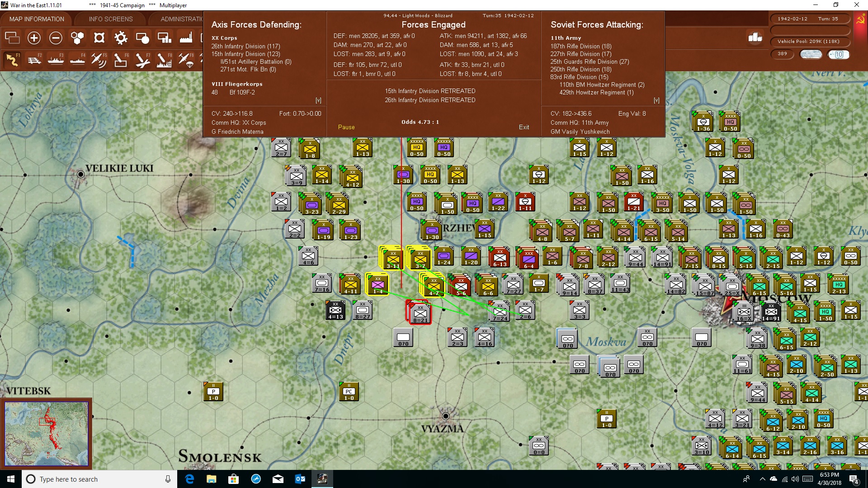The height and width of the screenshot is (488, 868).
Task: Zoom in the map with plus icon
Action: coord(34,38)
